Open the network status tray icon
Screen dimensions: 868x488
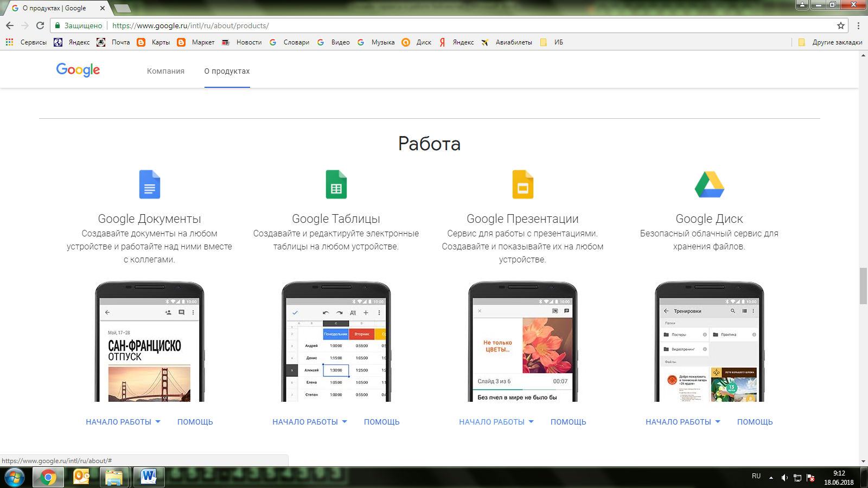(797, 478)
